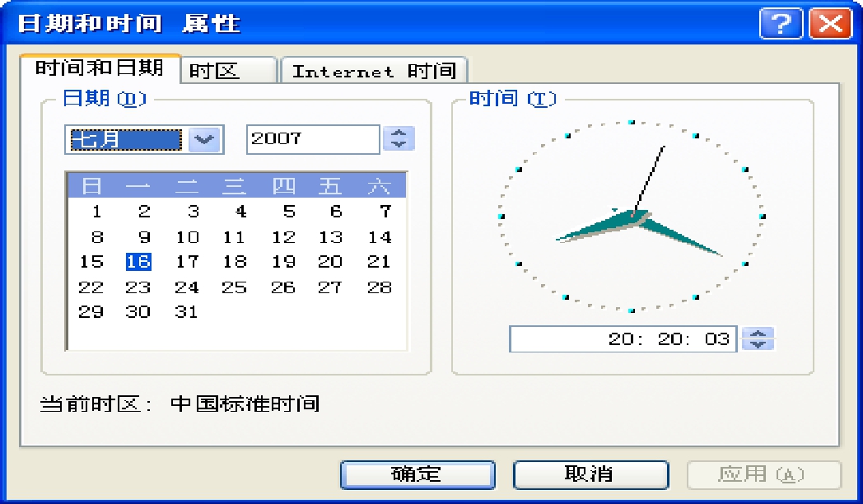
Task: Select day 9 in the calendar
Action: tap(144, 237)
